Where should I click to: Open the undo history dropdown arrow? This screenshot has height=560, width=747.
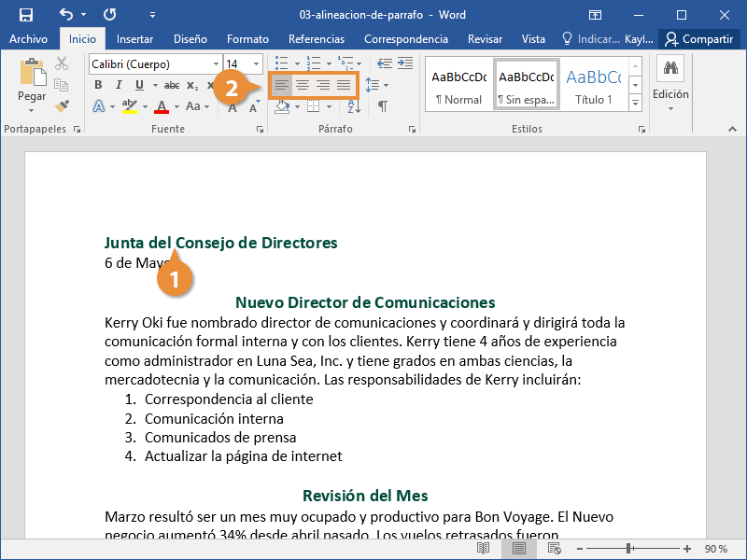tap(84, 15)
